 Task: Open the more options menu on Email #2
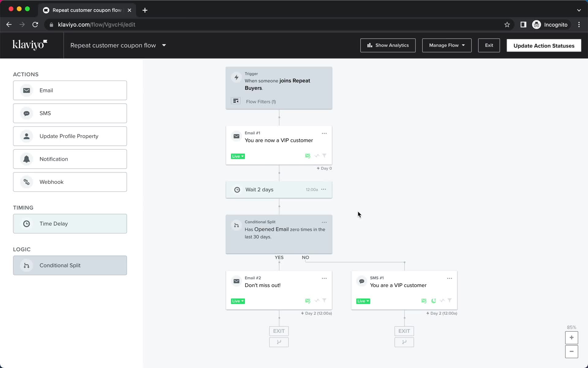pos(324,278)
